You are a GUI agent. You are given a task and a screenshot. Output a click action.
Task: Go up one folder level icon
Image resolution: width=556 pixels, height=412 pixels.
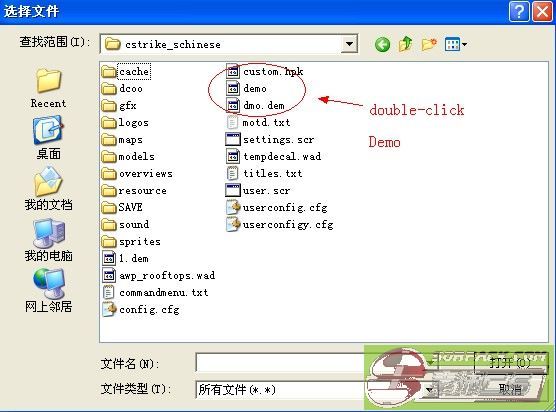pyautogui.click(x=406, y=44)
